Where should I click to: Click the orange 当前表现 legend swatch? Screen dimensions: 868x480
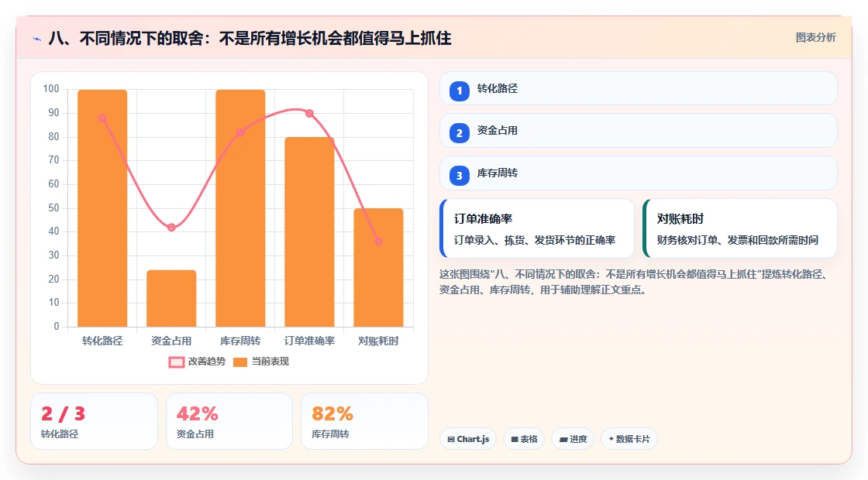239,362
